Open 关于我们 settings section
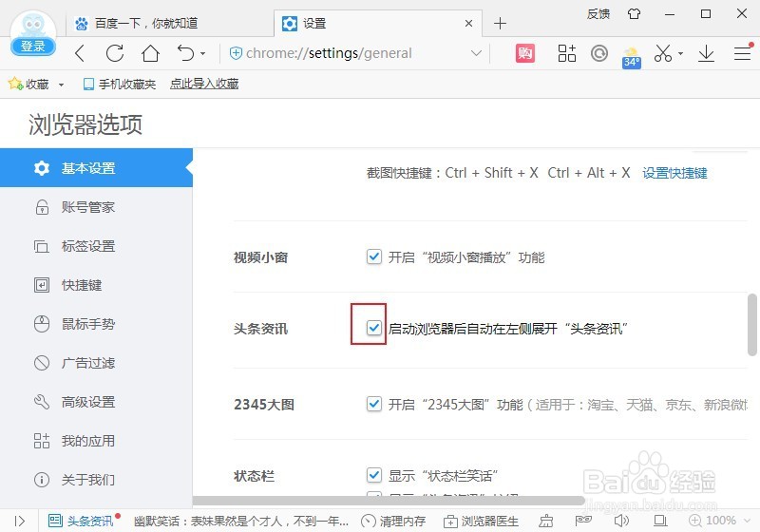The width and height of the screenshot is (760, 532). click(97, 480)
